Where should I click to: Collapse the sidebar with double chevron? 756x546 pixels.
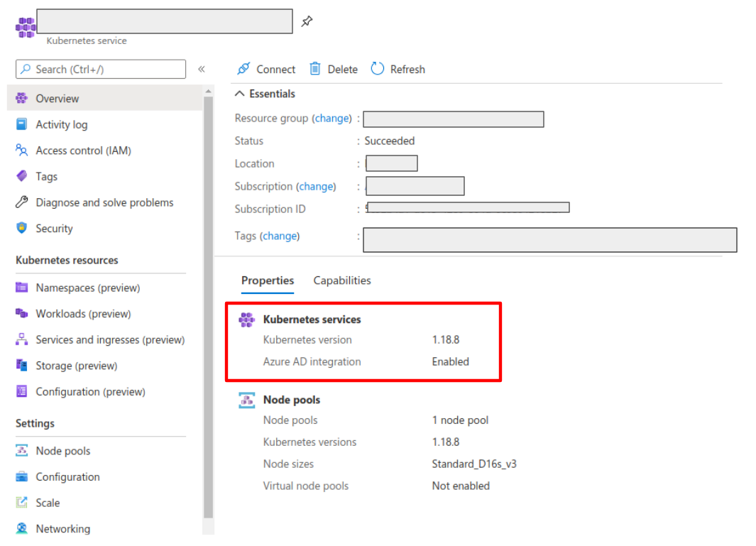pos(202,69)
